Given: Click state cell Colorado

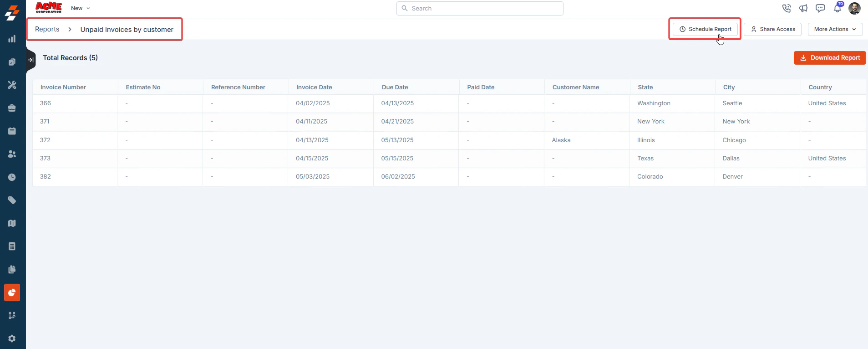Looking at the screenshot, I should (650, 177).
